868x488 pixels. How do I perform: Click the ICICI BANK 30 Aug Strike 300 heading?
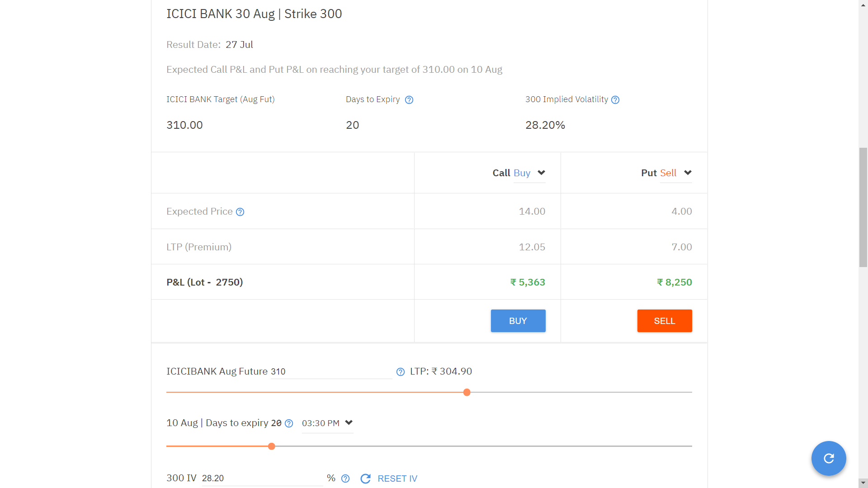(254, 14)
